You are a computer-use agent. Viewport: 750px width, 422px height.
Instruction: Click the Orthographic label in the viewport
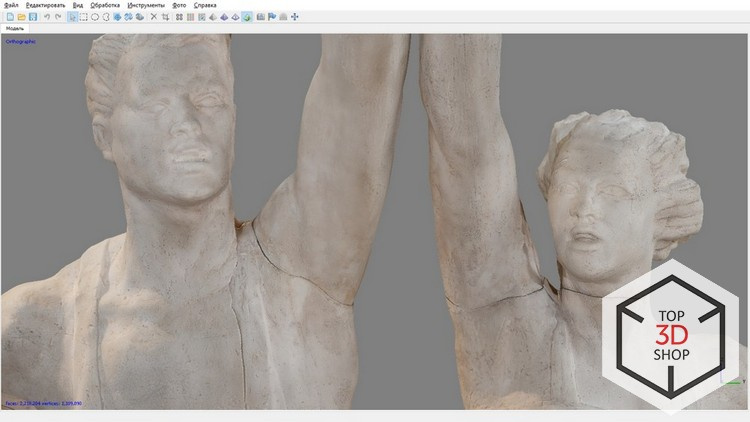(x=21, y=42)
